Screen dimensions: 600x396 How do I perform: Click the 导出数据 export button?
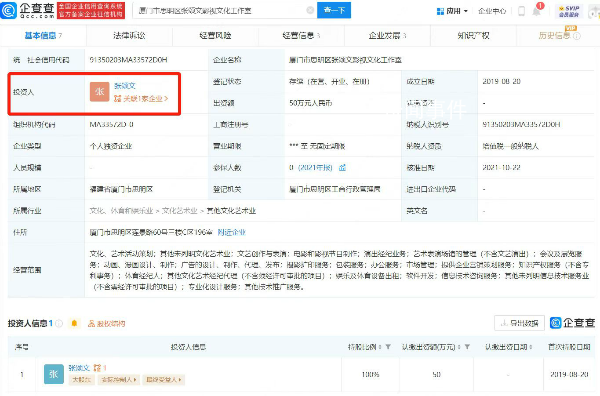coord(519,323)
